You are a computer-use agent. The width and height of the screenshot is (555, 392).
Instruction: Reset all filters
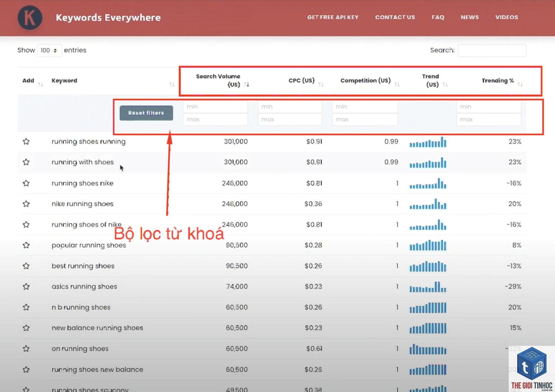(x=146, y=113)
